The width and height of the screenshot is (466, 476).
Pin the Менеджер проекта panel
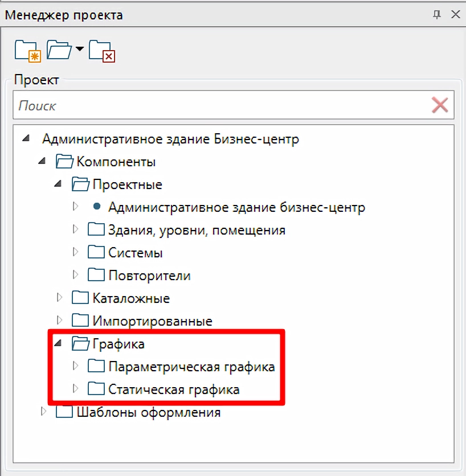[x=437, y=14]
